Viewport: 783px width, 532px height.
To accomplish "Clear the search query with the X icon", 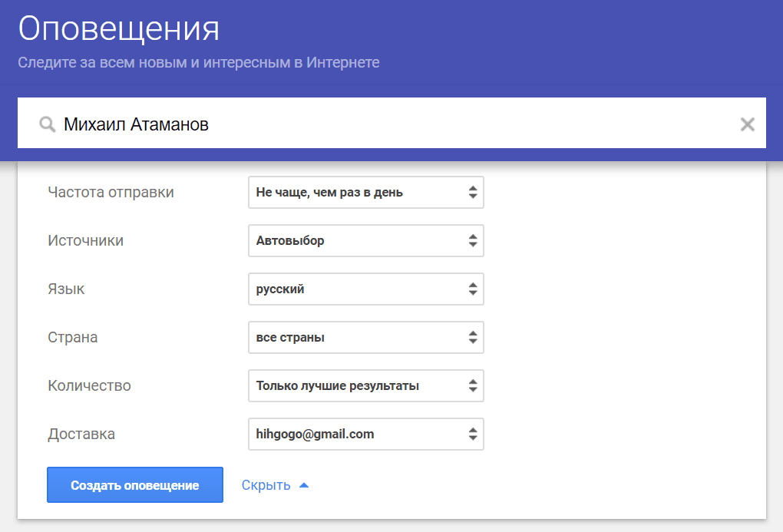I will tap(747, 124).
